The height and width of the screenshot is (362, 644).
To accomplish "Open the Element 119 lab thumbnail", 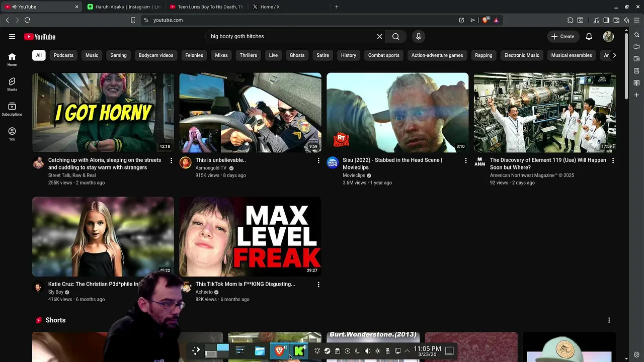I will [x=544, y=113].
